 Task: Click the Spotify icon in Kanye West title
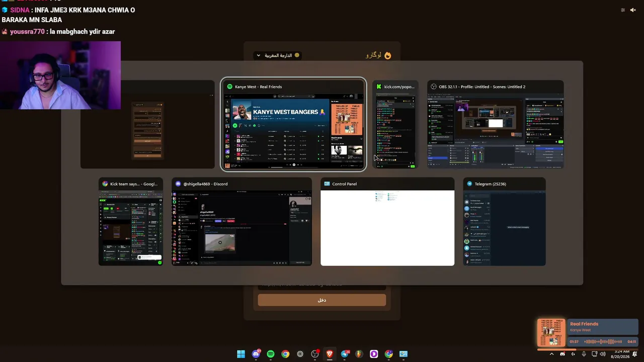(x=229, y=87)
